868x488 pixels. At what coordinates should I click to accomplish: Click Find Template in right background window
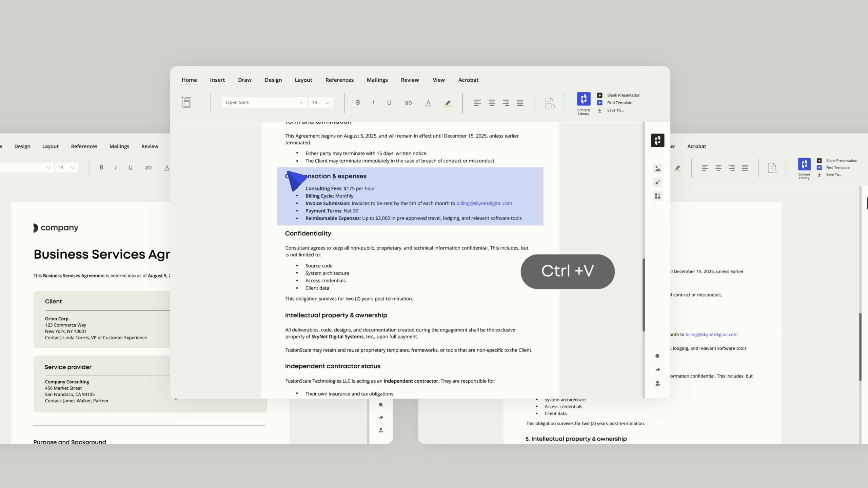834,168
